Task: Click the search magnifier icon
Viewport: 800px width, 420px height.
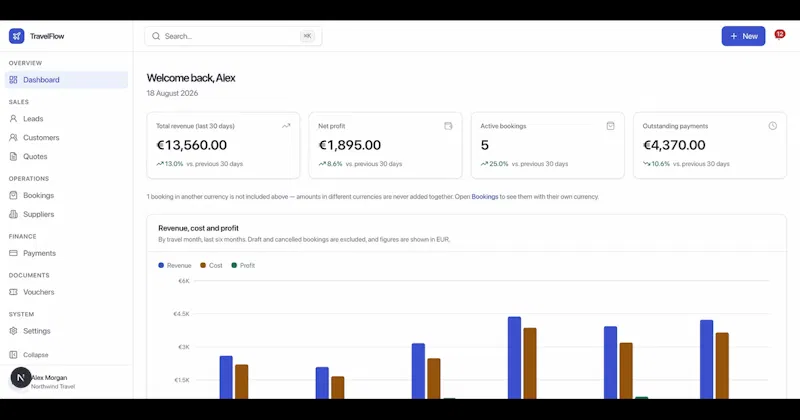Action: click(x=156, y=36)
